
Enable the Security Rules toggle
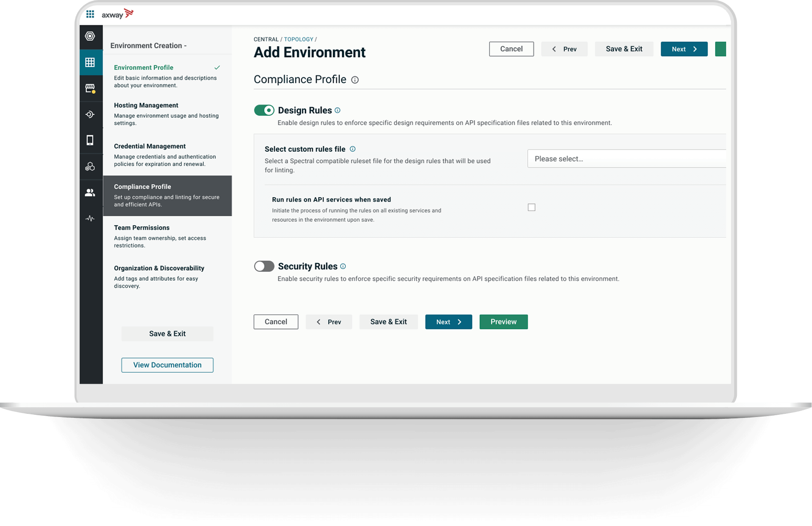264,267
